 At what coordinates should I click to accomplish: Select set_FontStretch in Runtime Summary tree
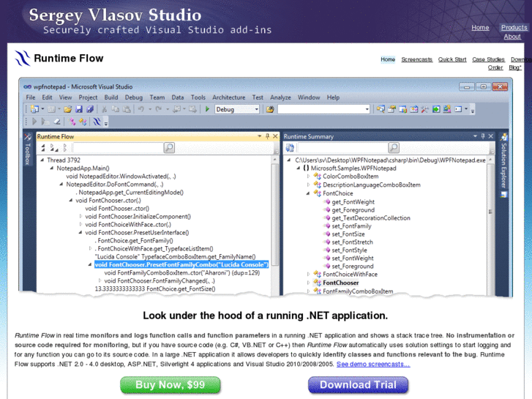(x=352, y=242)
